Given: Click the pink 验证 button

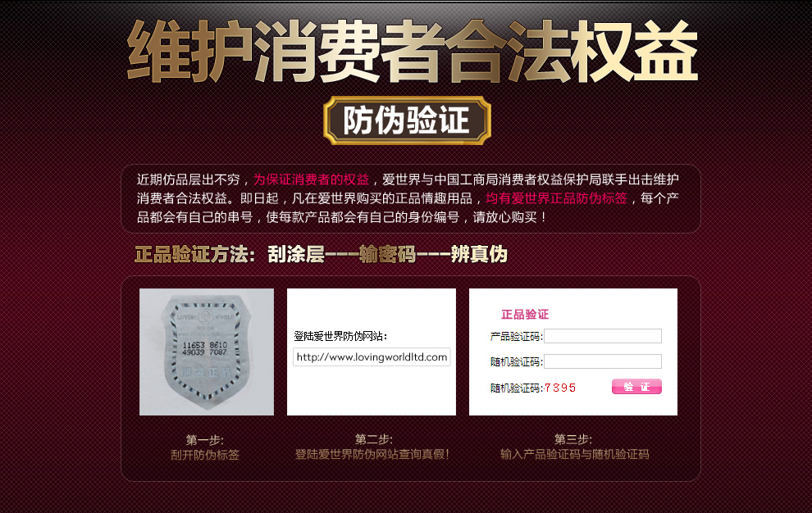Looking at the screenshot, I should pos(636,386).
